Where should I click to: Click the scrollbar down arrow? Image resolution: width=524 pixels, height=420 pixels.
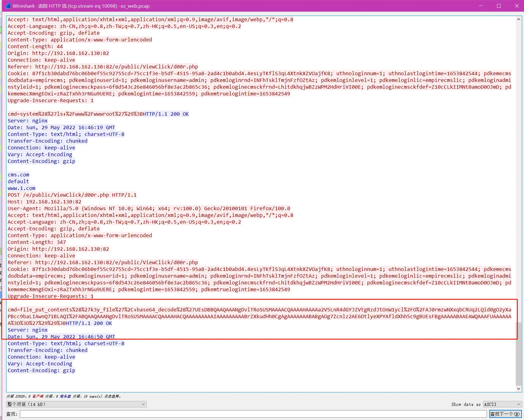coord(518,389)
